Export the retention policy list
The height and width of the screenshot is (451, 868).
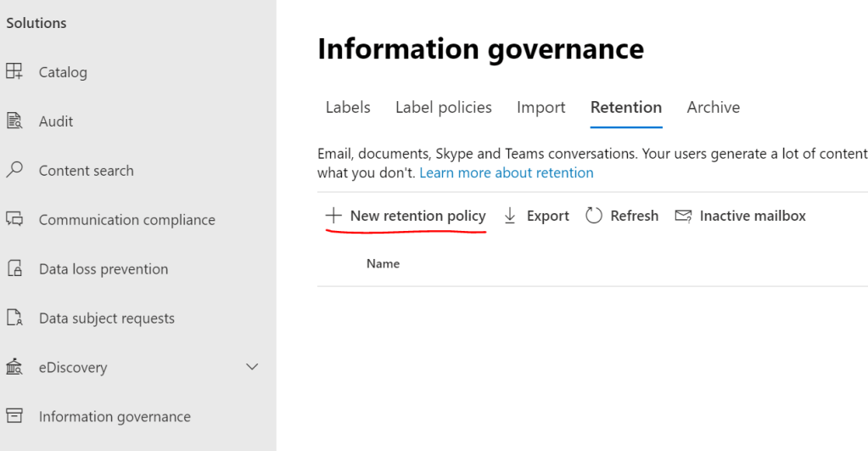536,216
